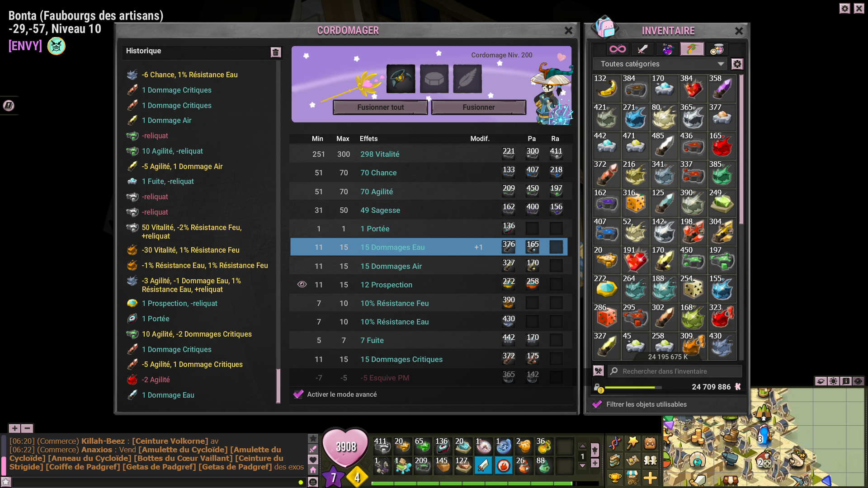Toggle the star chat channel filter
The image size is (868, 488).
pos(313,438)
